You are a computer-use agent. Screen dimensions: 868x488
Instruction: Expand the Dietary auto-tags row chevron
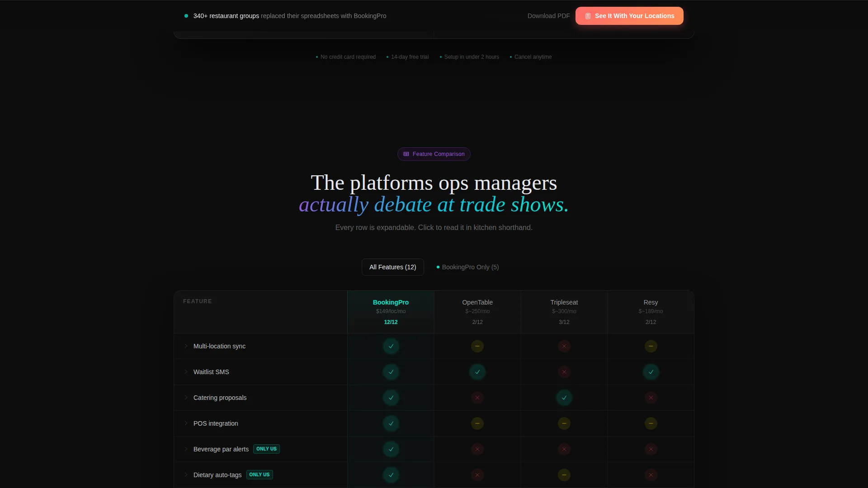pos(186,475)
